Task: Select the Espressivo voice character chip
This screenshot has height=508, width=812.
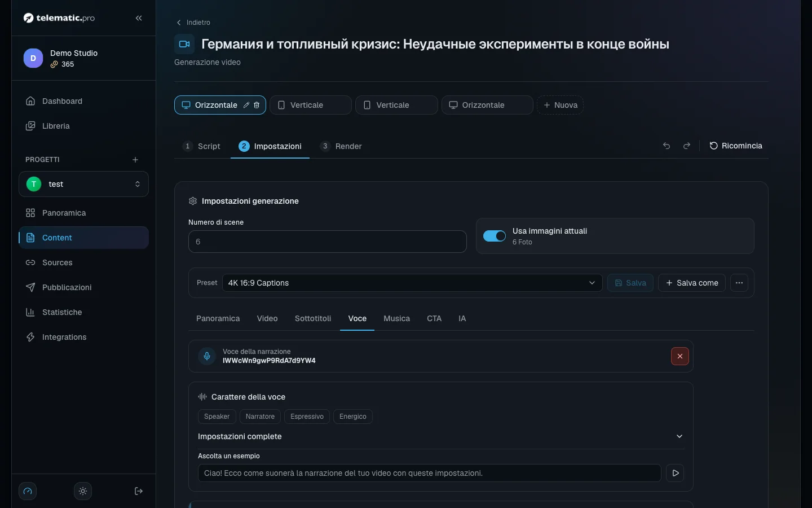Action: pos(307,417)
